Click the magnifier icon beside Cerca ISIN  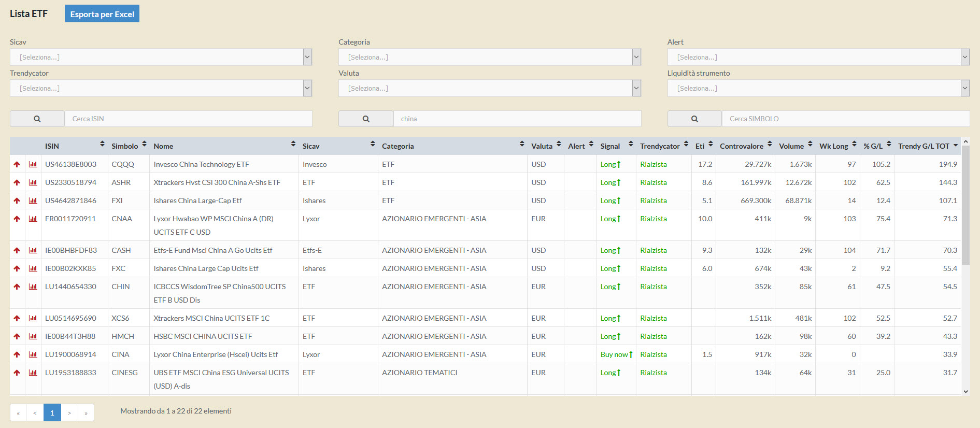37,119
